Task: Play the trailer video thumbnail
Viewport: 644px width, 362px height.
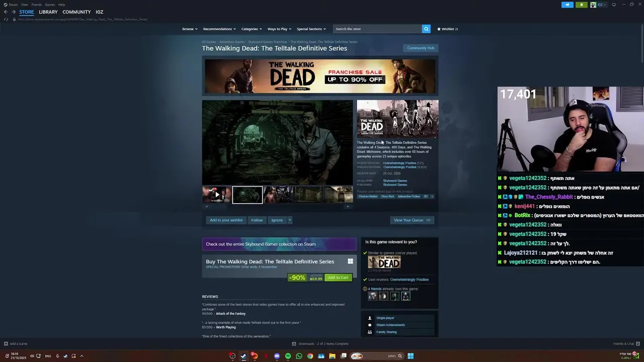Action: click(217, 195)
